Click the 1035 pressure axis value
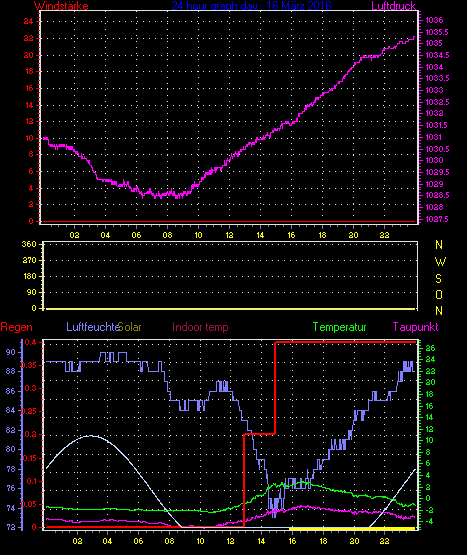The width and height of the screenshot is (467, 555). [x=434, y=43]
